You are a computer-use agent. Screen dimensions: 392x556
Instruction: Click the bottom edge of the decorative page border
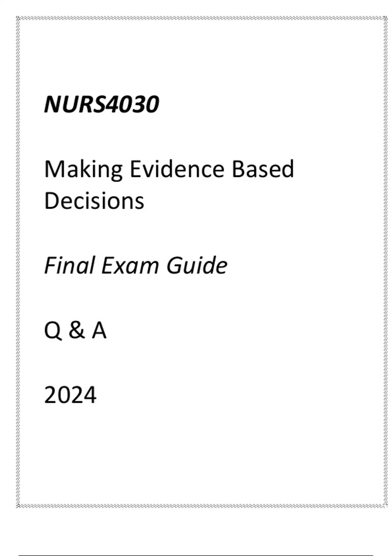pos(201,506)
